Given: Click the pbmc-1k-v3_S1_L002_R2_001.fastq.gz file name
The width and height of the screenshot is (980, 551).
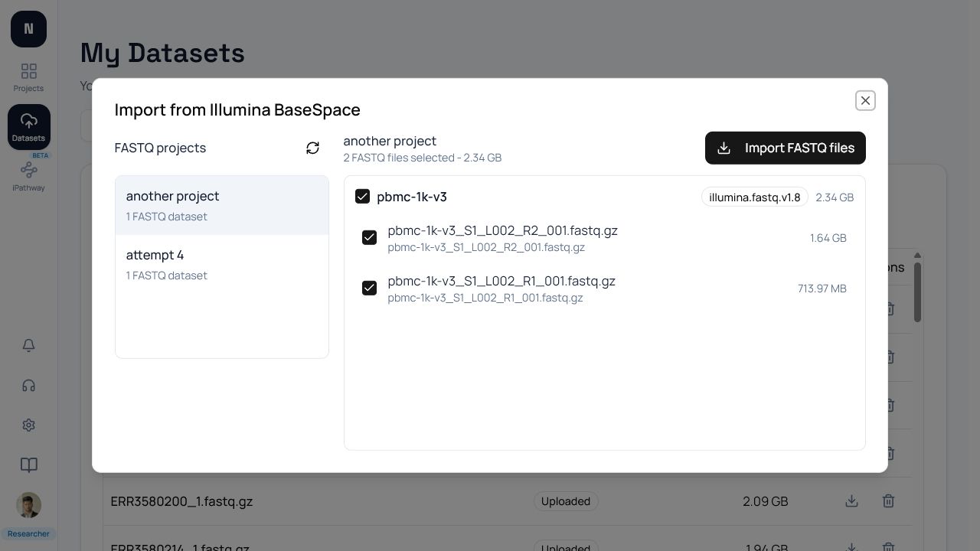Looking at the screenshot, I should 502,230.
